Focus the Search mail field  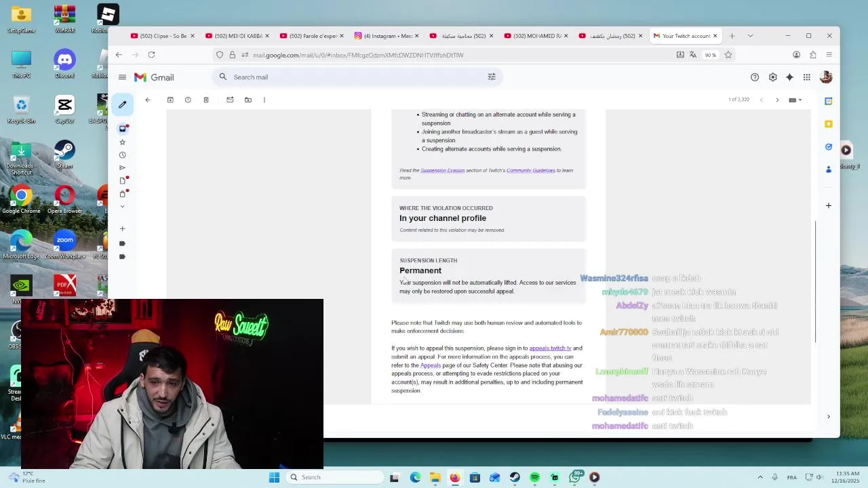(356, 77)
